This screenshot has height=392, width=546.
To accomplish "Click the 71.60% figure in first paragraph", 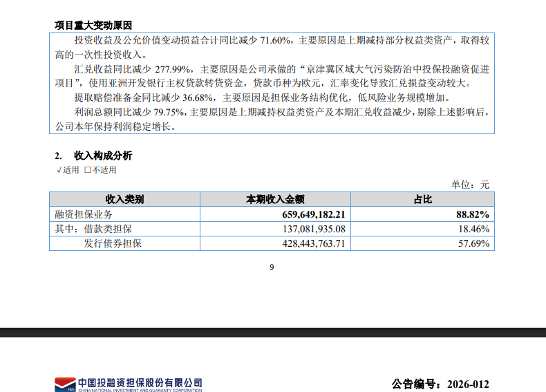I will pyautogui.click(x=275, y=40).
